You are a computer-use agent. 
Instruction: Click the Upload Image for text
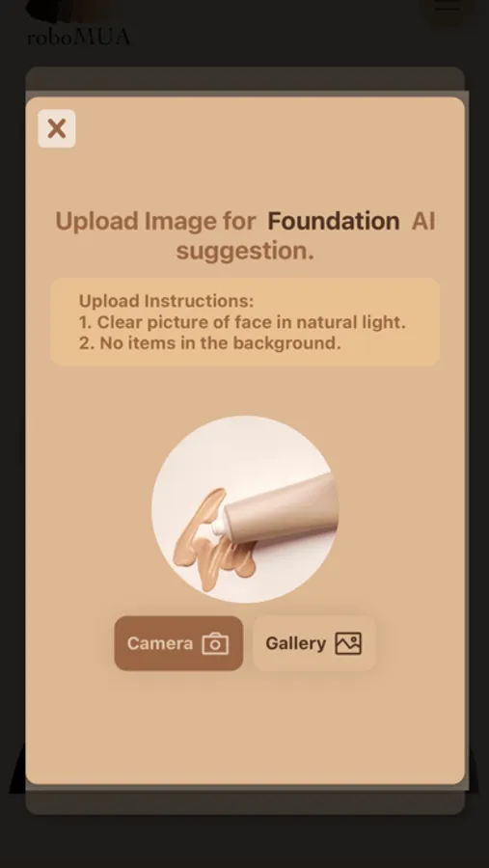[155, 221]
